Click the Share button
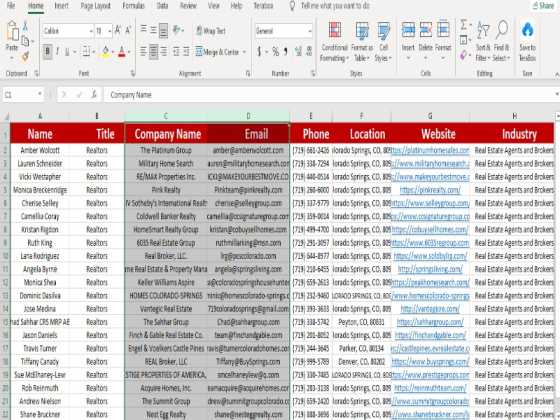 point(543,6)
